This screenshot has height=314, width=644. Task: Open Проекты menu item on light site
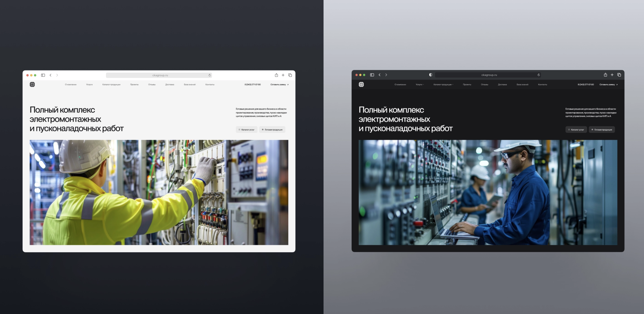coord(134,84)
